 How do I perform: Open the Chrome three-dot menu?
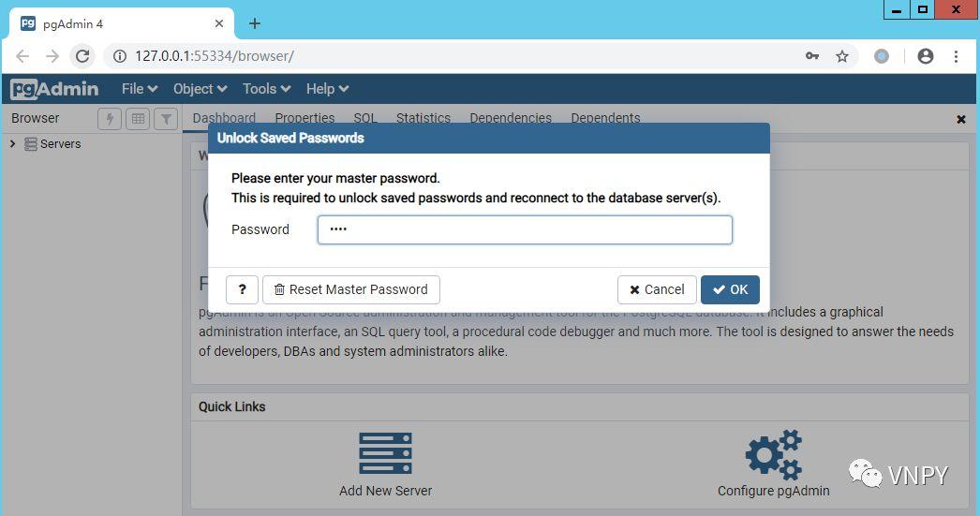coord(956,56)
